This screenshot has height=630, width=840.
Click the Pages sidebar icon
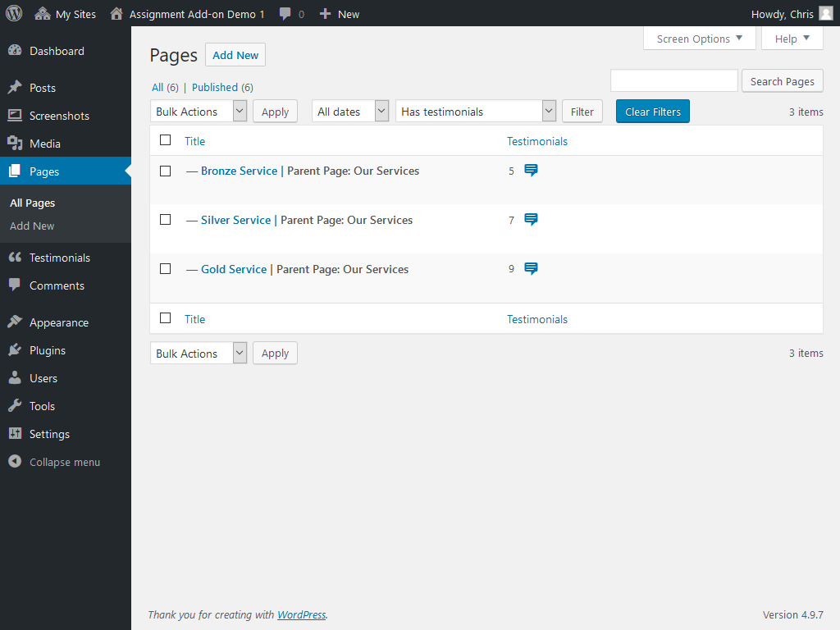(15, 171)
